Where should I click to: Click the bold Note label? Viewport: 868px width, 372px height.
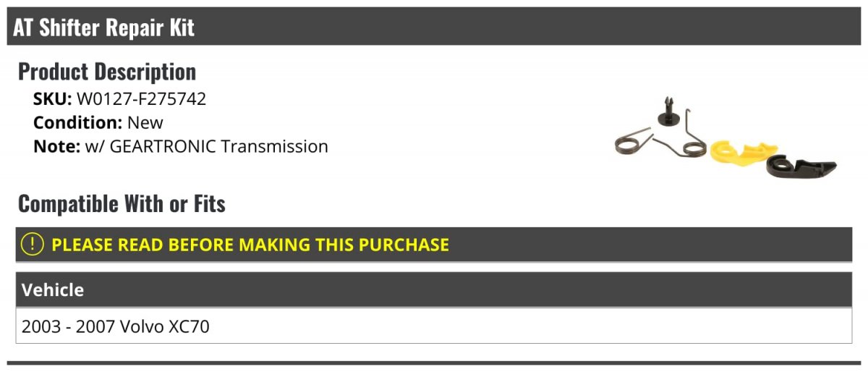tap(56, 146)
